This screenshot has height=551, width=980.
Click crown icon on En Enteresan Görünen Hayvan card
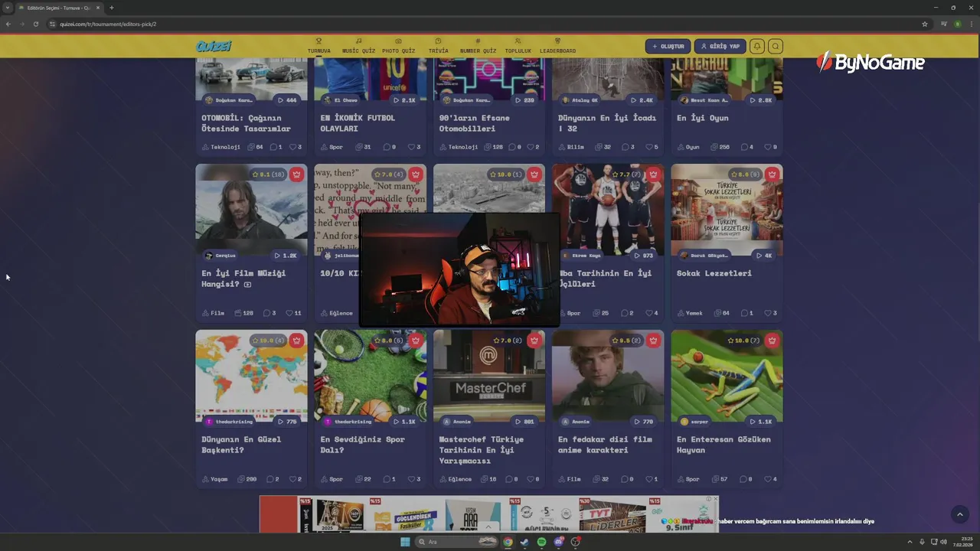tap(772, 341)
